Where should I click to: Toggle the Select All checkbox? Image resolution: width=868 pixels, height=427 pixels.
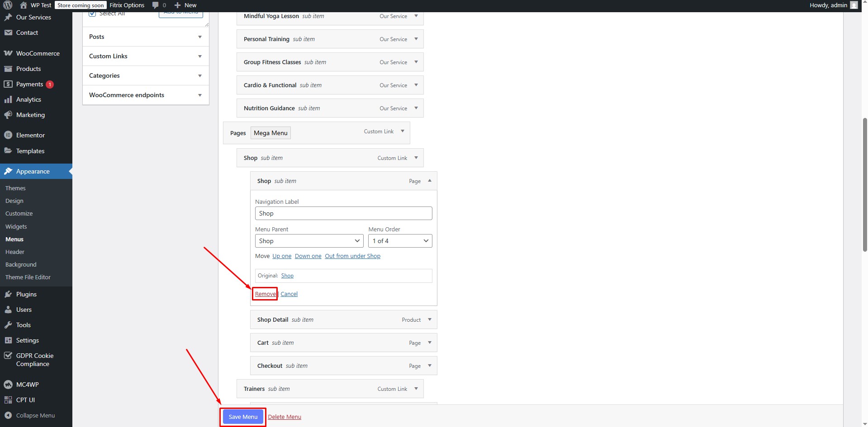click(x=92, y=14)
